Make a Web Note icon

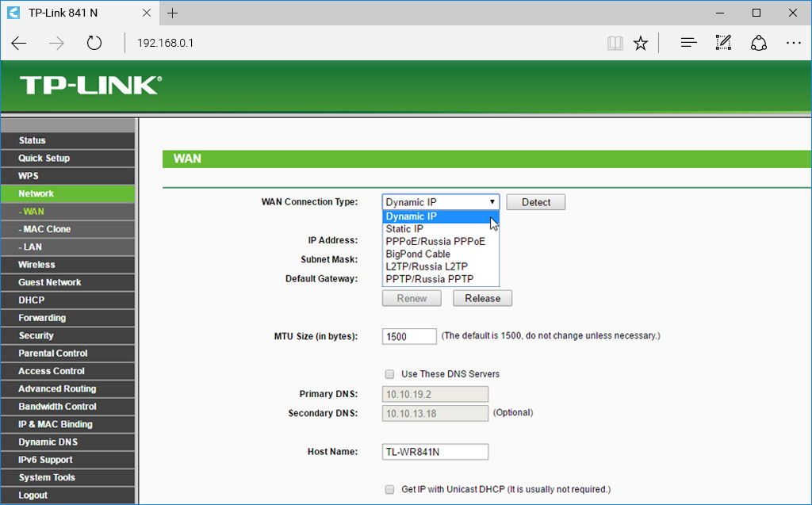[723, 43]
